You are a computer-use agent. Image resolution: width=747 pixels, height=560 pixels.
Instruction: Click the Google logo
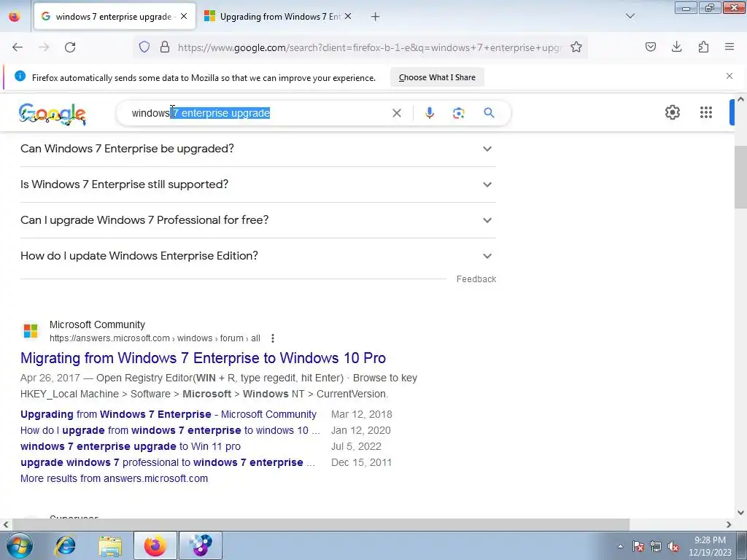point(53,114)
